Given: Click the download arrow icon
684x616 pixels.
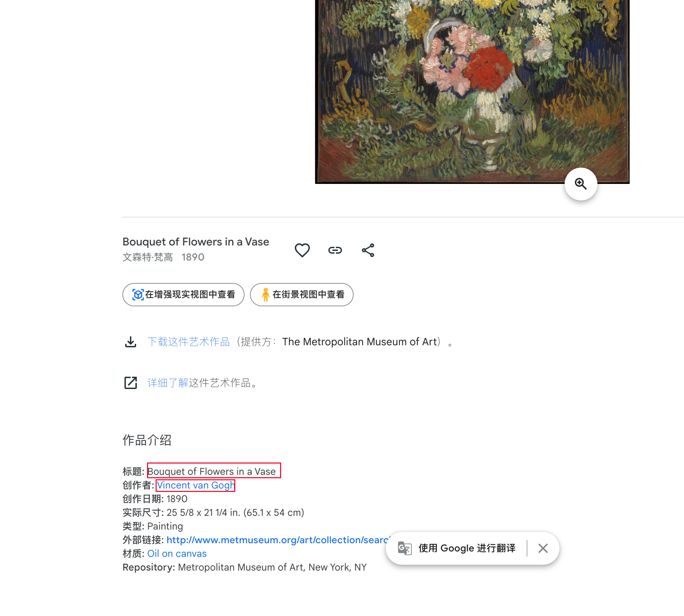Looking at the screenshot, I should point(131,342).
